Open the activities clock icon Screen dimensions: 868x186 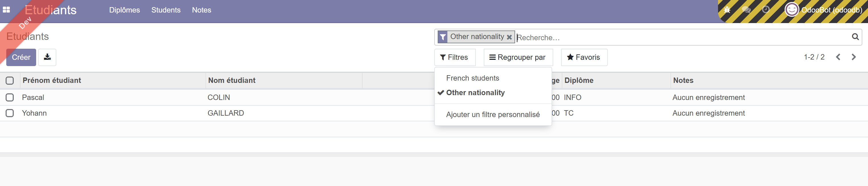[x=766, y=10]
